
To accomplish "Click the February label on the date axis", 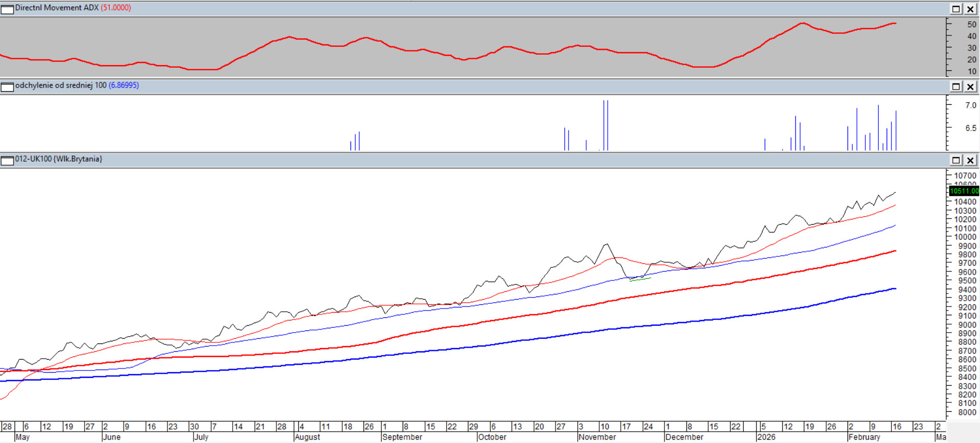I will tap(864, 437).
